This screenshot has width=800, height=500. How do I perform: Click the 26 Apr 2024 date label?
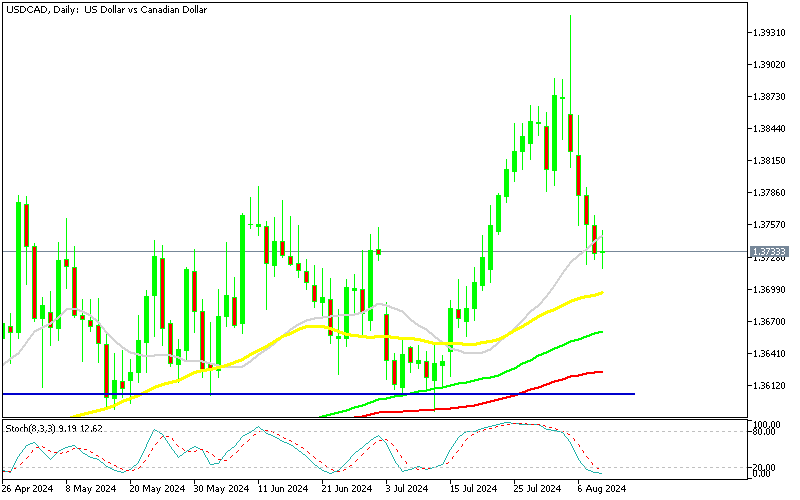pyautogui.click(x=28, y=489)
